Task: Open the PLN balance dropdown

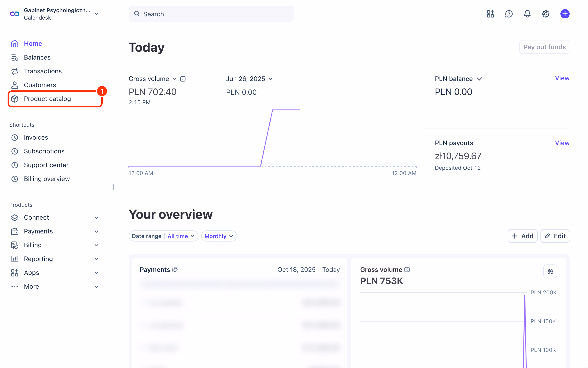Action: [x=458, y=79]
